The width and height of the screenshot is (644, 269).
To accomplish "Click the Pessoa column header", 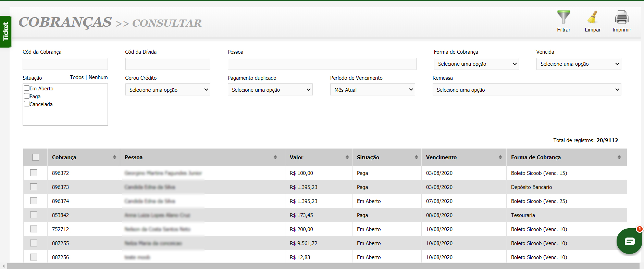I will coord(134,157).
